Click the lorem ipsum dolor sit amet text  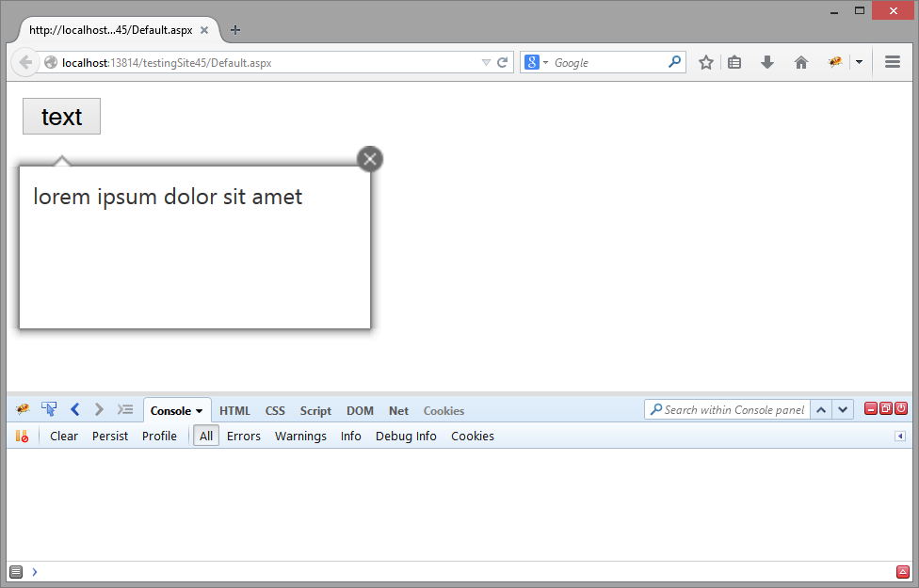pos(168,197)
